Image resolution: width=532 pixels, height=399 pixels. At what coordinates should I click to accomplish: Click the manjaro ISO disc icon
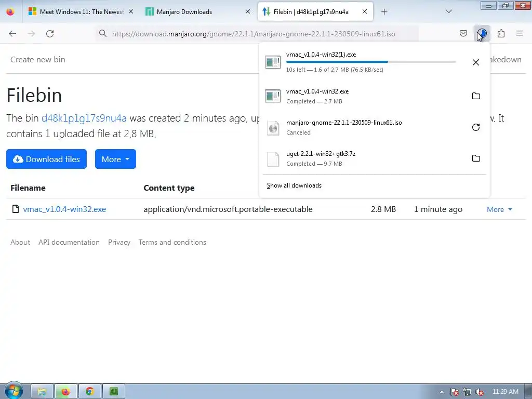coord(273,128)
